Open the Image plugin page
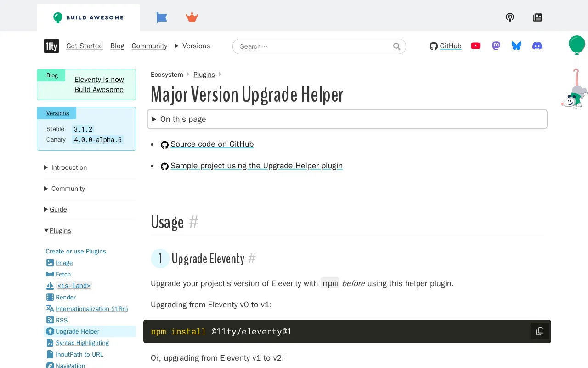The height and width of the screenshot is (368, 588). click(x=64, y=263)
